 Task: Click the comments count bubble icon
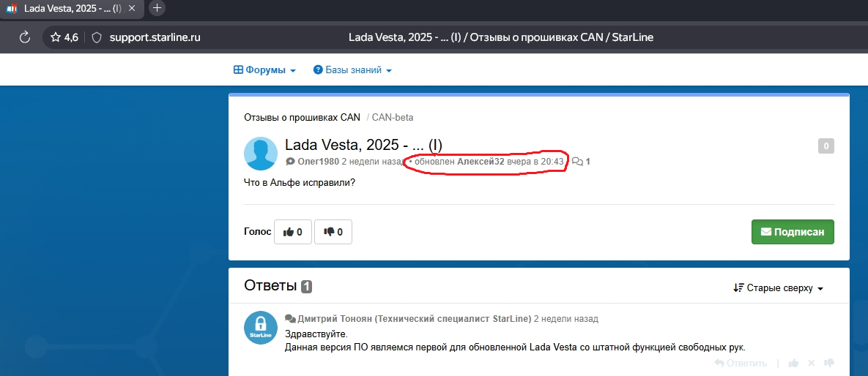(x=577, y=161)
